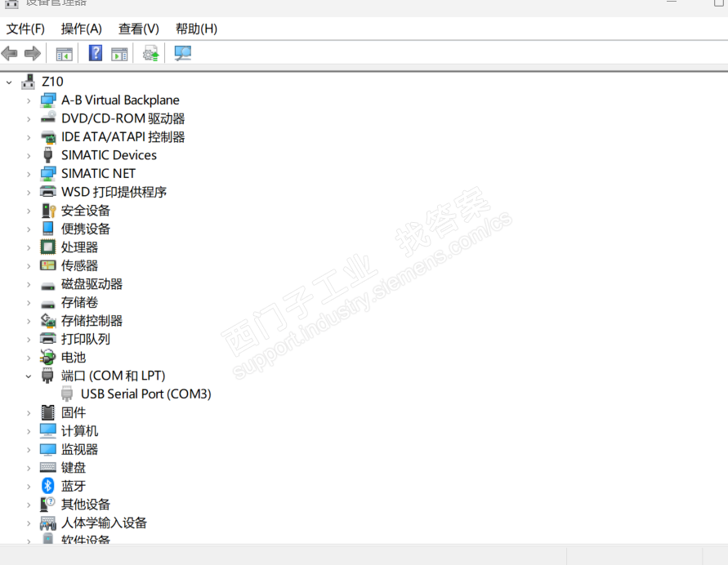The image size is (728, 565).
Task: Expand the 处理器 node
Action: (29, 247)
